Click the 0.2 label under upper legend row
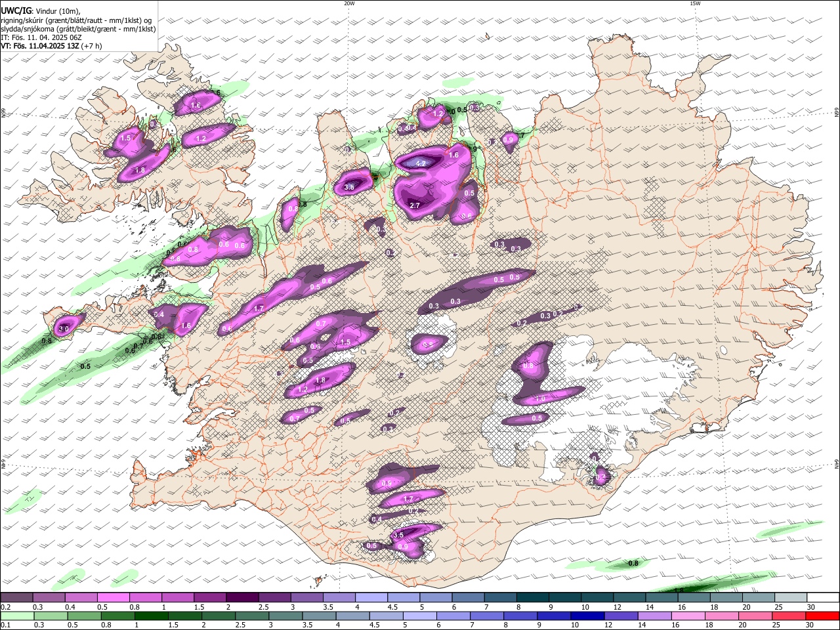This screenshot has width=840, height=630. [x=5, y=607]
